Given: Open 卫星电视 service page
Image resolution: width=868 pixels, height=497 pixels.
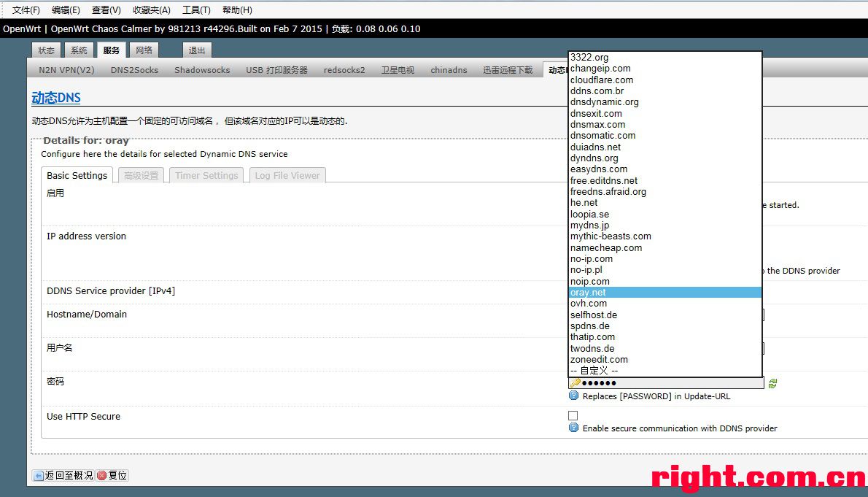Looking at the screenshot, I should pos(398,70).
